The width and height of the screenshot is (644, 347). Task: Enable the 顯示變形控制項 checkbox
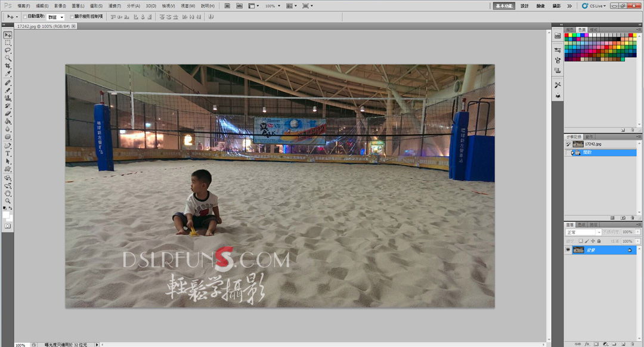point(72,17)
